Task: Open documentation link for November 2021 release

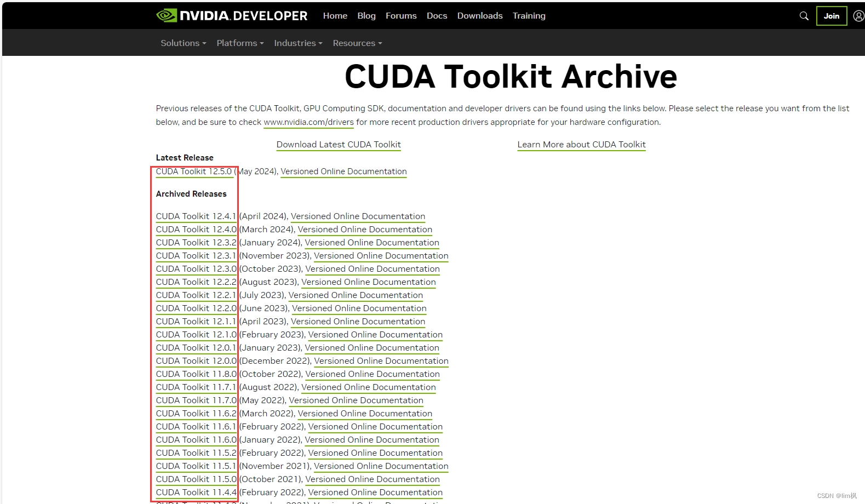Action: click(381, 466)
